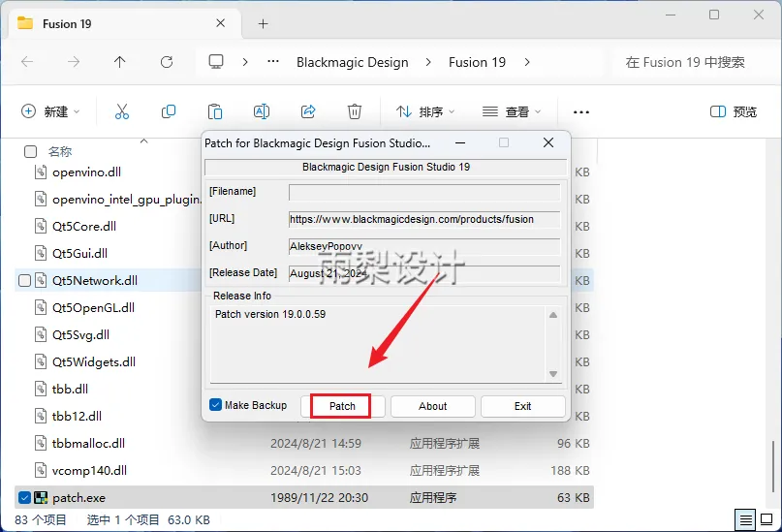Toggle the select-all checkbox next to 名称
This screenshot has width=782, height=532.
pos(30,151)
